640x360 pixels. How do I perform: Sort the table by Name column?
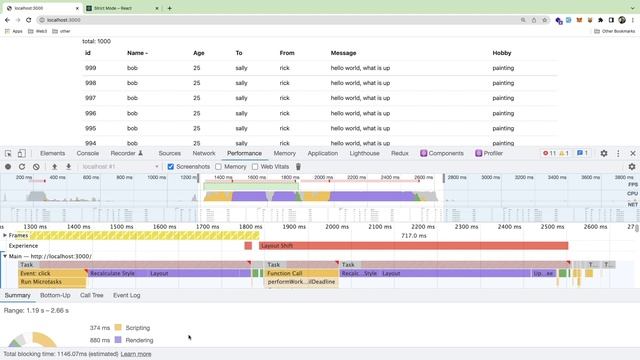click(x=137, y=53)
